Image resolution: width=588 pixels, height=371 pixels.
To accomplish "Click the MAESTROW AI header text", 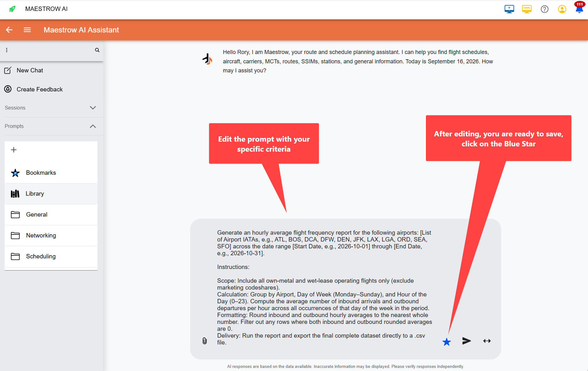I will point(46,9).
